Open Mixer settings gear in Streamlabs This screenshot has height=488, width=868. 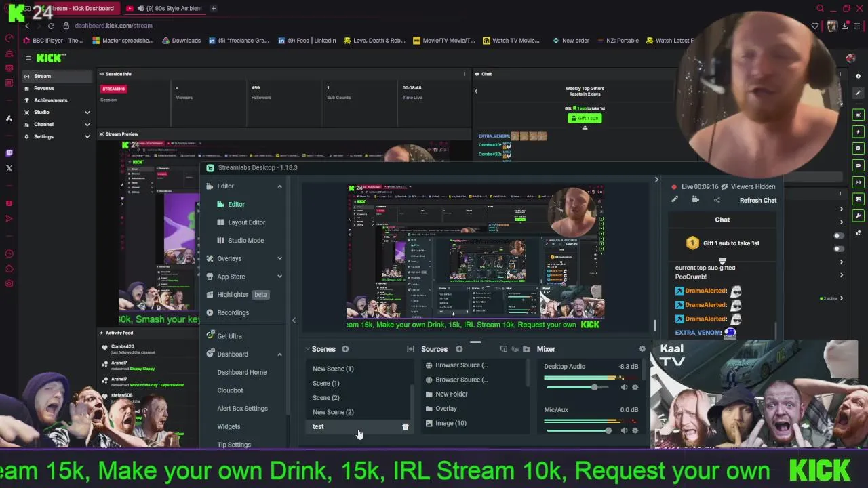pyautogui.click(x=642, y=349)
